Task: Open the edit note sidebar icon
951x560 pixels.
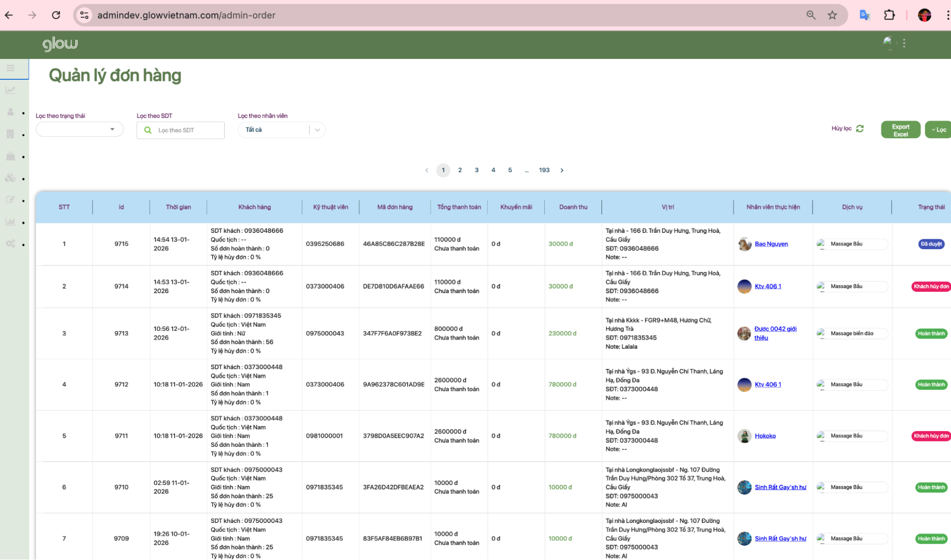Action: [10, 200]
